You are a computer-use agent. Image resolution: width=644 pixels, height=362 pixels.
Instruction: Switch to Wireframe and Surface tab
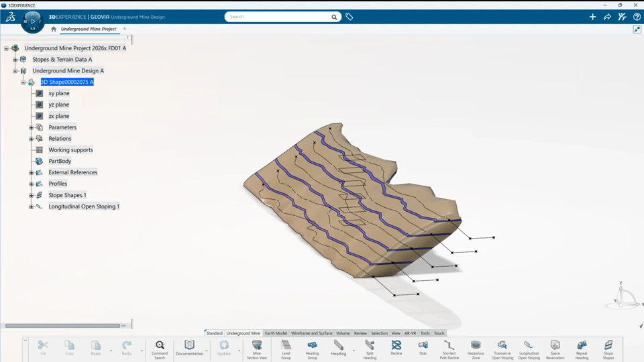(311, 333)
